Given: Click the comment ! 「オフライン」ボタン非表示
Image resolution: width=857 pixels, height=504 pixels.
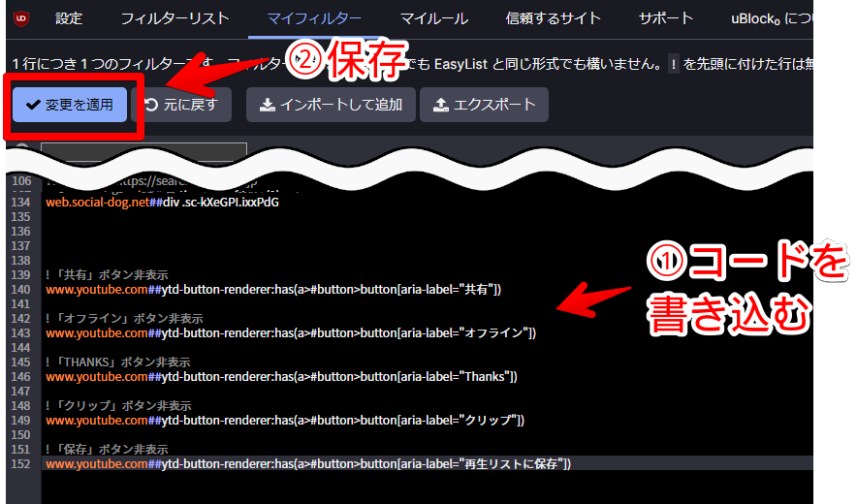Looking at the screenshot, I should pos(124,319).
